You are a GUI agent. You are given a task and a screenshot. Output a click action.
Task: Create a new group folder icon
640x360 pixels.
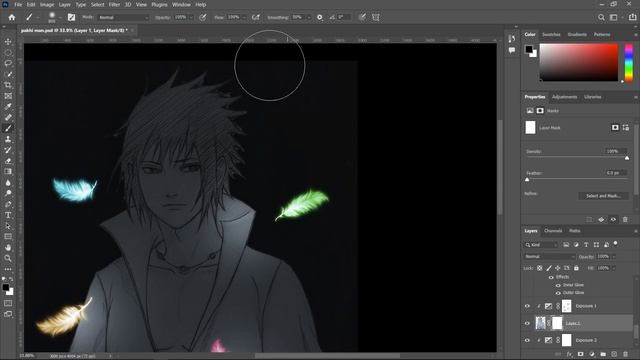[x=603, y=354]
